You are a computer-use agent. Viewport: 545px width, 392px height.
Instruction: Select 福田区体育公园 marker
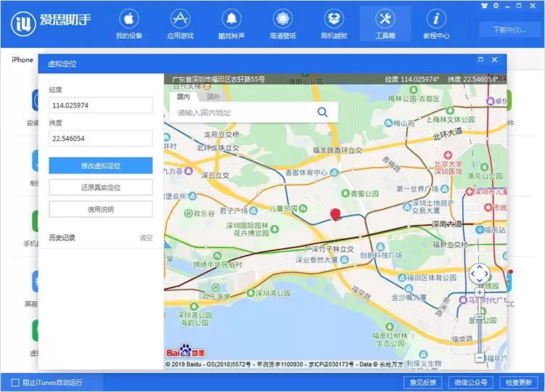click(x=402, y=277)
